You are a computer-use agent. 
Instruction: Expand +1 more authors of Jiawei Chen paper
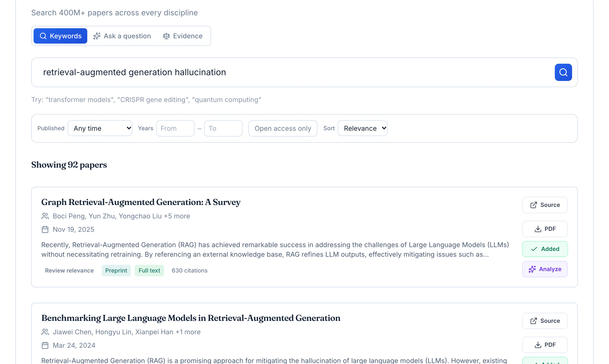(x=188, y=332)
